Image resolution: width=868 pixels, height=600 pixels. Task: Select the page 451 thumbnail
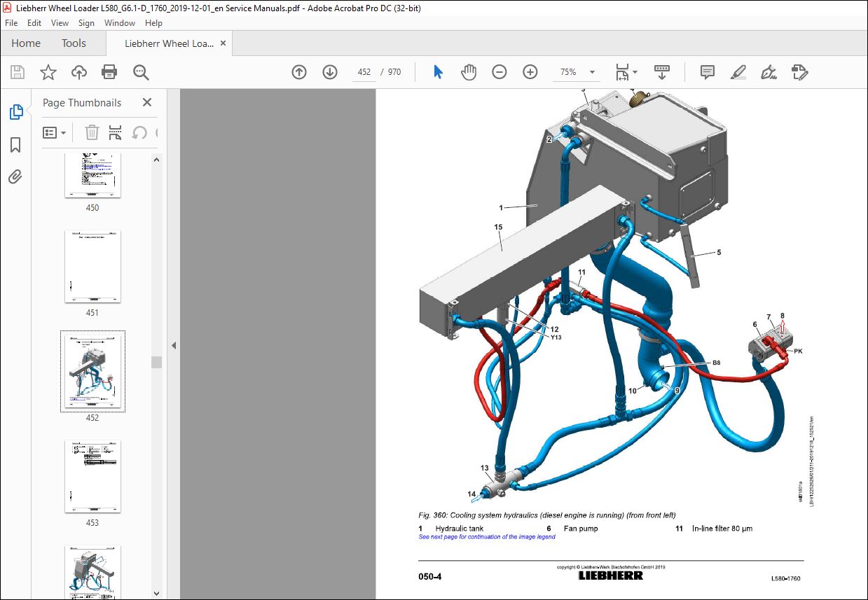coord(92,267)
